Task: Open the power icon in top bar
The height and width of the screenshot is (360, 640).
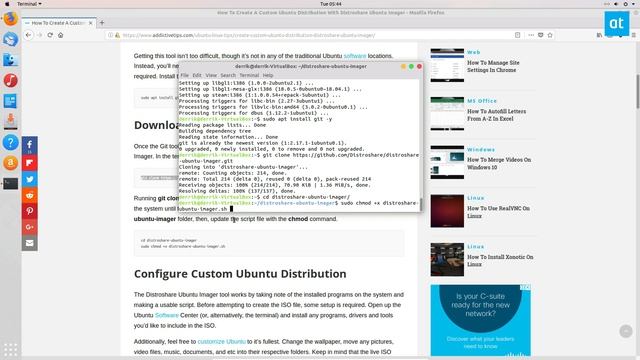Action: pos(625,4)
